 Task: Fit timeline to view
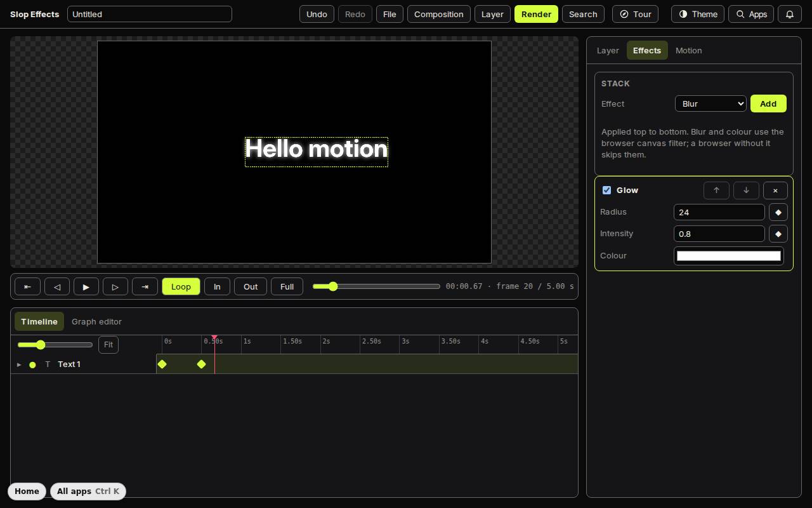coord(108,345)
